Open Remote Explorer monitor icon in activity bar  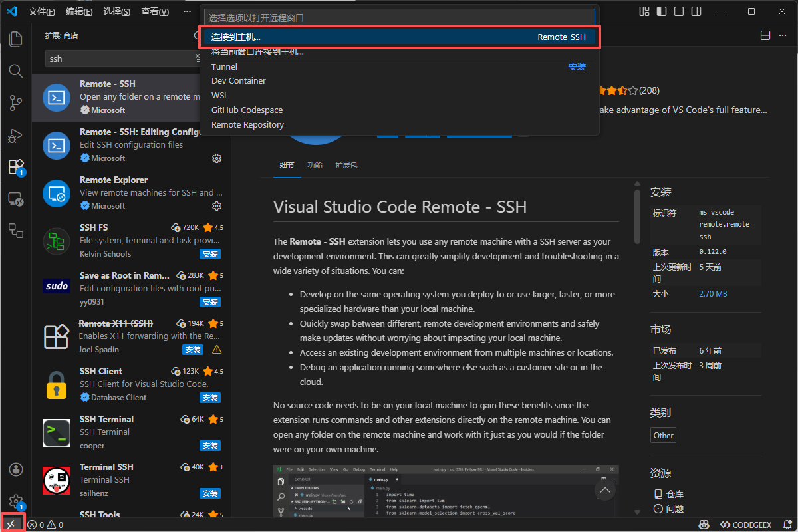[15, 199]
